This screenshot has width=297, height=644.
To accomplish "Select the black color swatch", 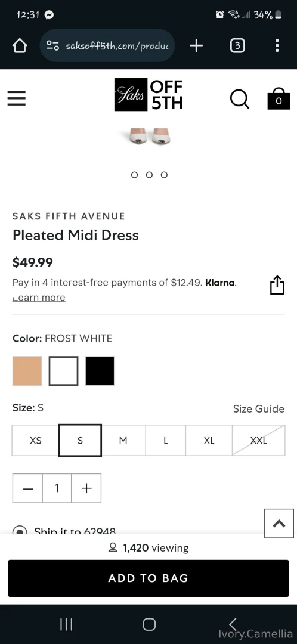I will 100,371.
